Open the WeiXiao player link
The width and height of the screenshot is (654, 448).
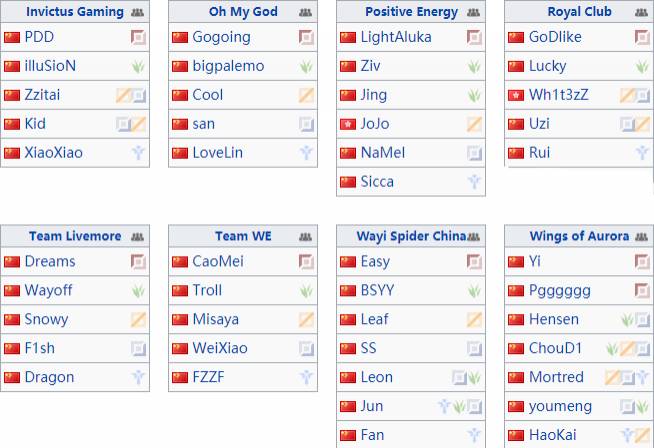point(220,348)
